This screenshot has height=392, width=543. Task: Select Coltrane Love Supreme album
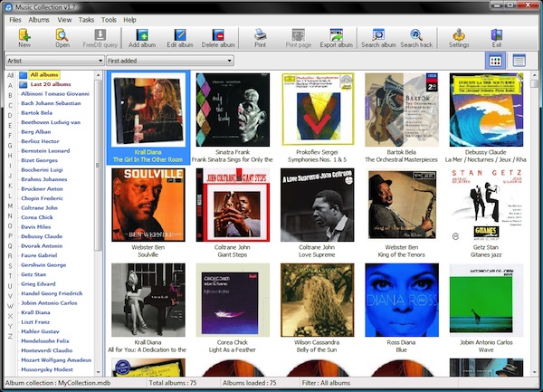318,205
